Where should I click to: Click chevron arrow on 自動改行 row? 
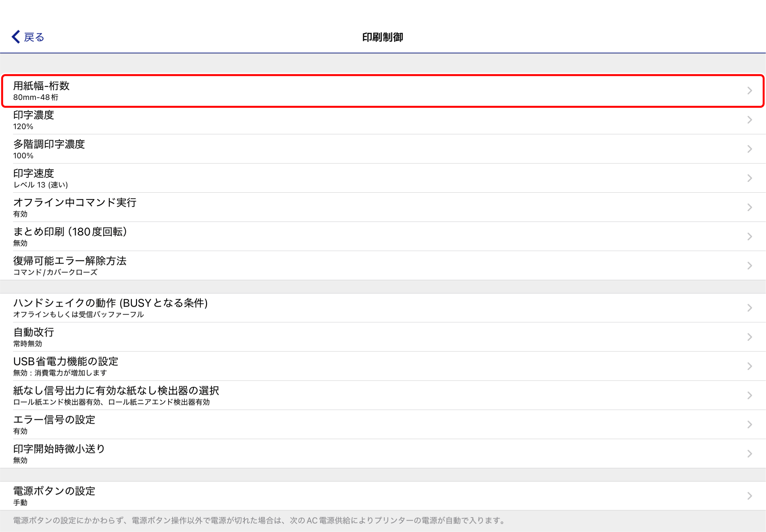click(x=750, y=337)
